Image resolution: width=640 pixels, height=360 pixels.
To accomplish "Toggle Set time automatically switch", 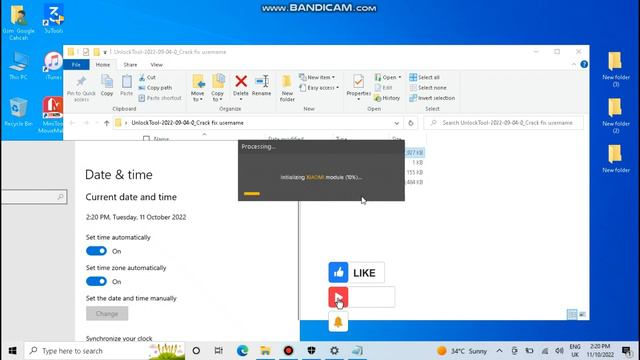I will (96, 251).
